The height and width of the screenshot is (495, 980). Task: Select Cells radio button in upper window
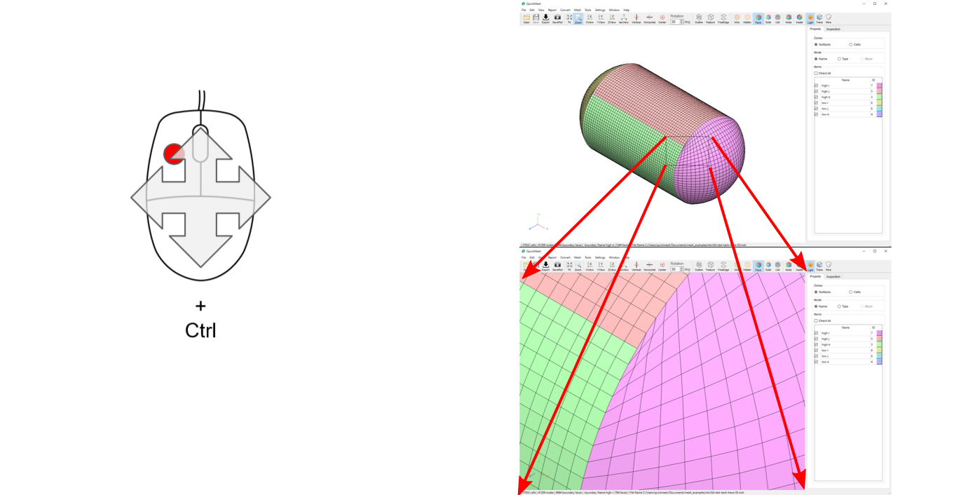click(x=851, y=44)
